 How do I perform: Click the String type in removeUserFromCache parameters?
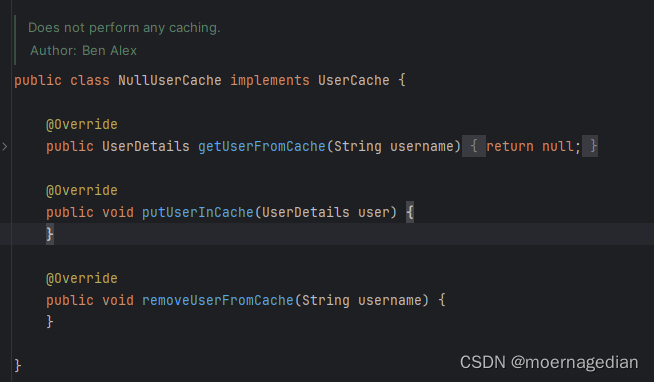pyautogui.click(x=326, y=300)
